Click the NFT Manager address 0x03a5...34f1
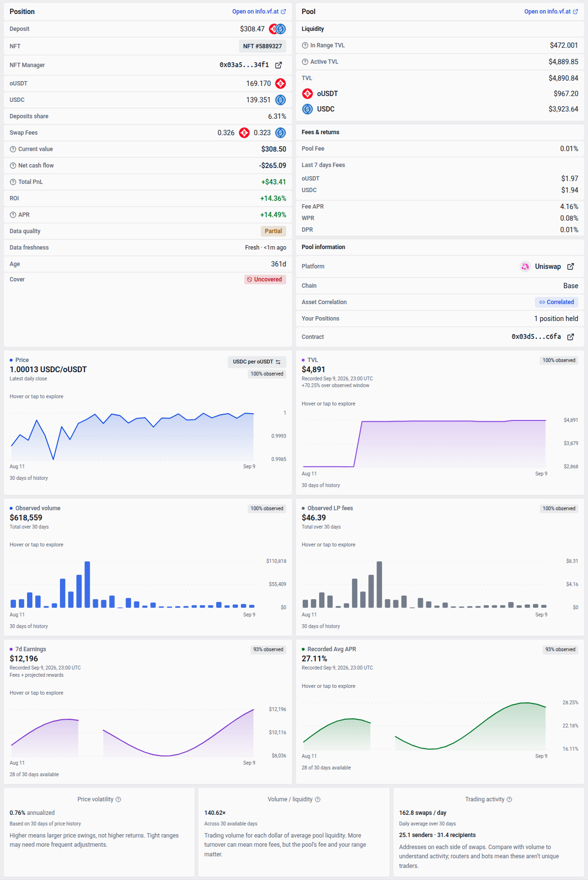Screen dimensions: 588x880 tap(244, 65)
